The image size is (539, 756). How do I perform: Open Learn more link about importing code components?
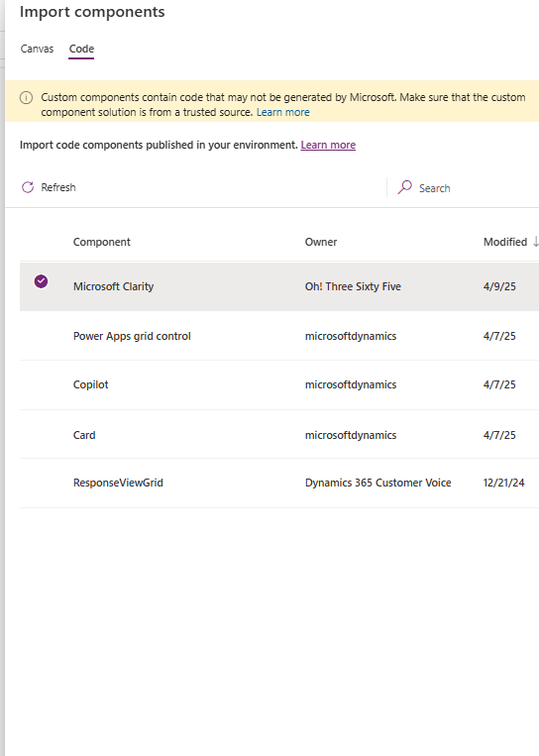pos(328,145)
